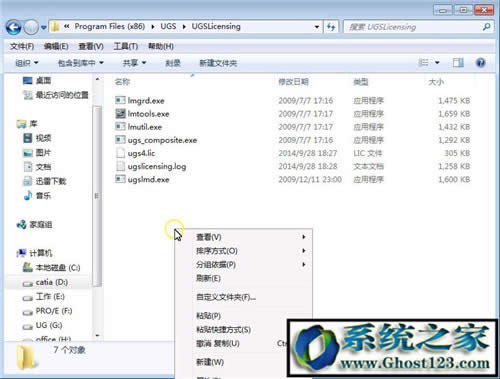The width and height of the screenshot is (500, 379).
Task: Click the change view icon
Action: tap(424, 63)
